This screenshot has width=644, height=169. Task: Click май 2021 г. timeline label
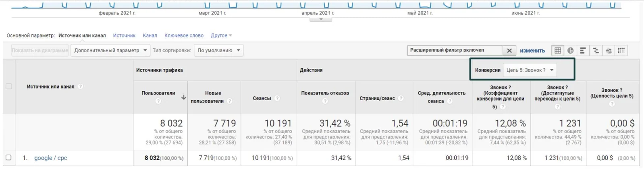[420, 13]
